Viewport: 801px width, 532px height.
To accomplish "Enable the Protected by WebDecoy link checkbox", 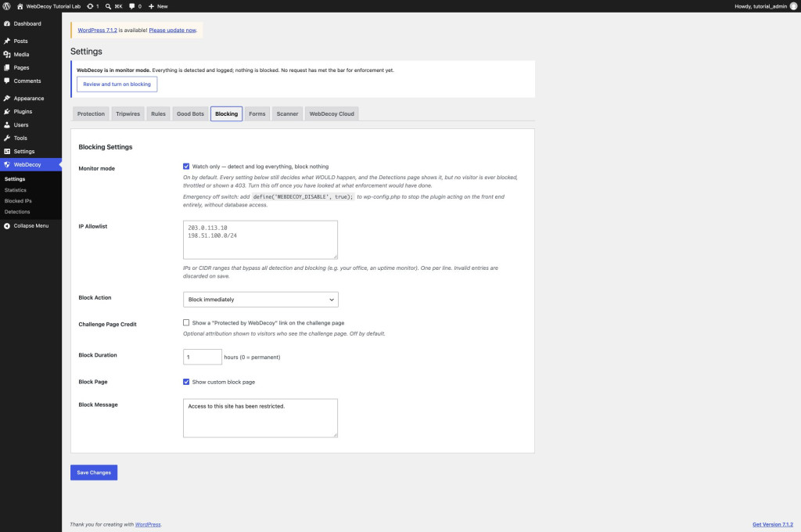I will click(x=186, y=322).
